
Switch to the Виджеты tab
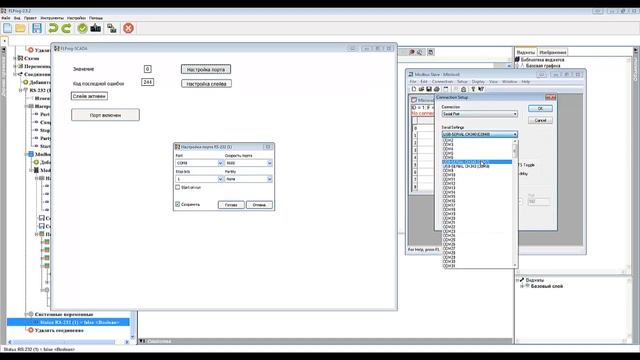(x=526, y=52)
